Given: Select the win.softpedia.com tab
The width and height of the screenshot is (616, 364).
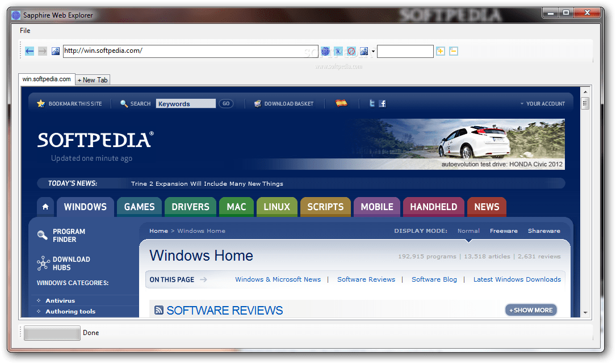Looking at the screenshot, I should tap(47, 79).
